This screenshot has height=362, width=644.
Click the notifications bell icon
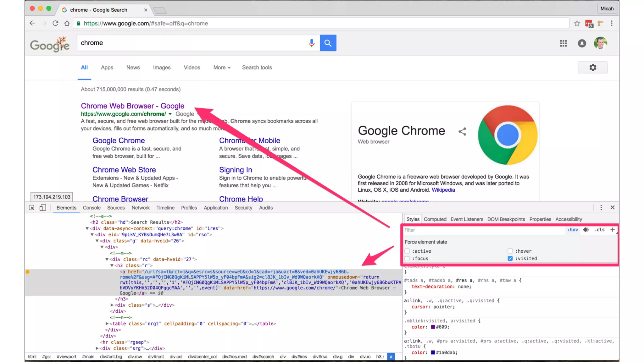[582, 43]
